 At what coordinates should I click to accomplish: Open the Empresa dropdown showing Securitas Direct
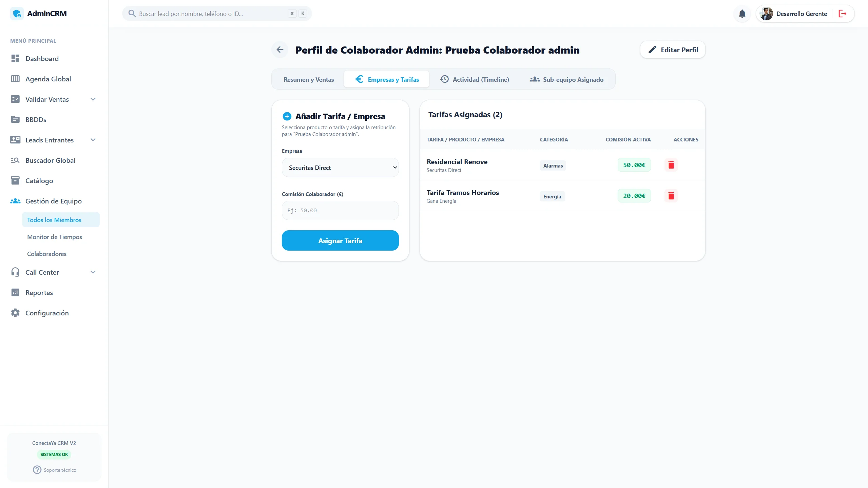click(340, 168)
